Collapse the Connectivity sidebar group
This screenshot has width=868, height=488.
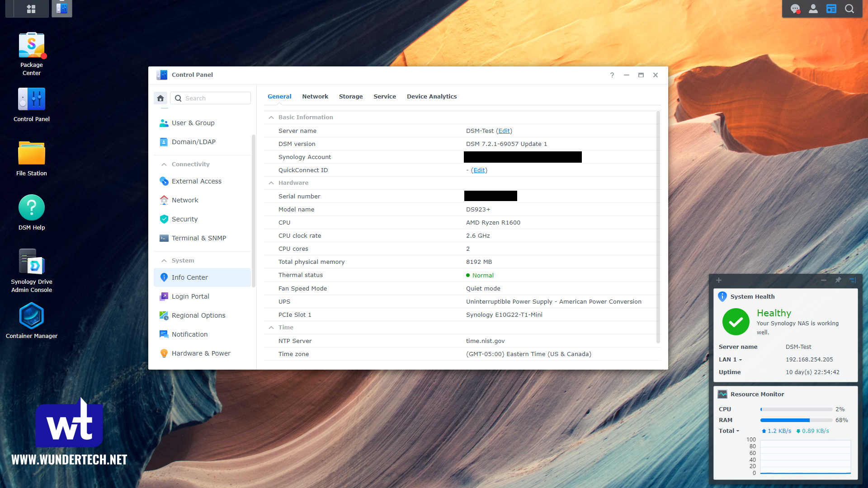[x=164, y=164]
